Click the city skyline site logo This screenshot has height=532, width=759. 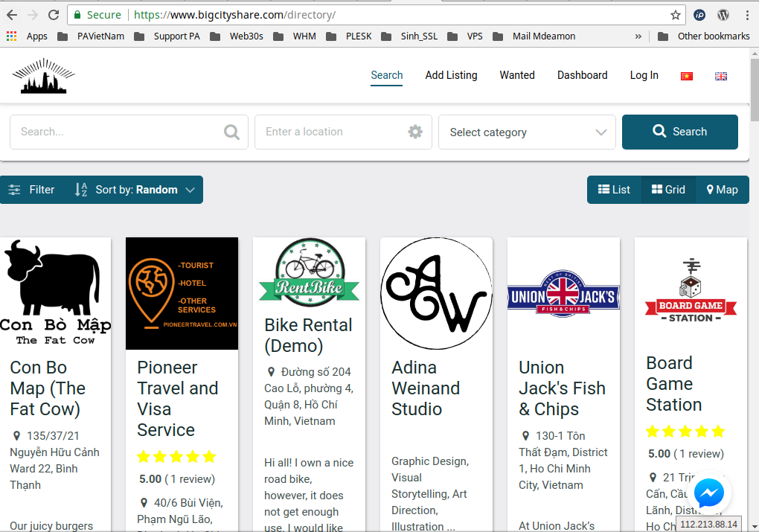(x=44, y=75)
